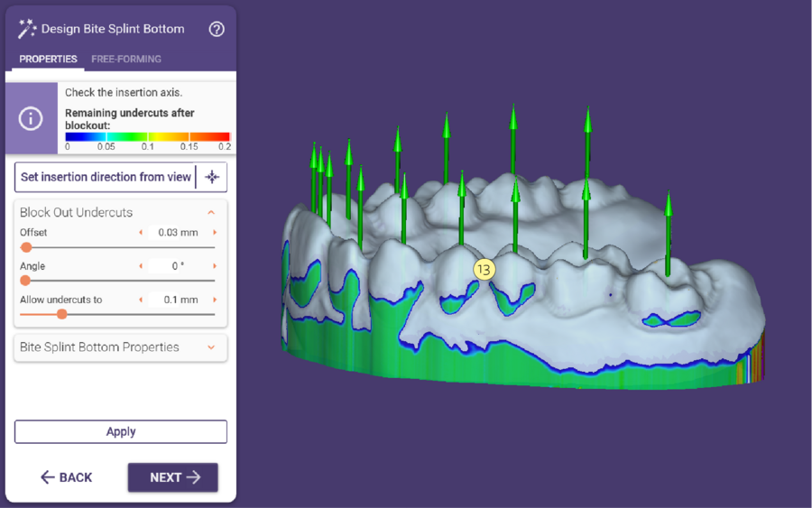Switch to the FREE-FORMING tab
812x508 pixels.
(x=126, y=59)
